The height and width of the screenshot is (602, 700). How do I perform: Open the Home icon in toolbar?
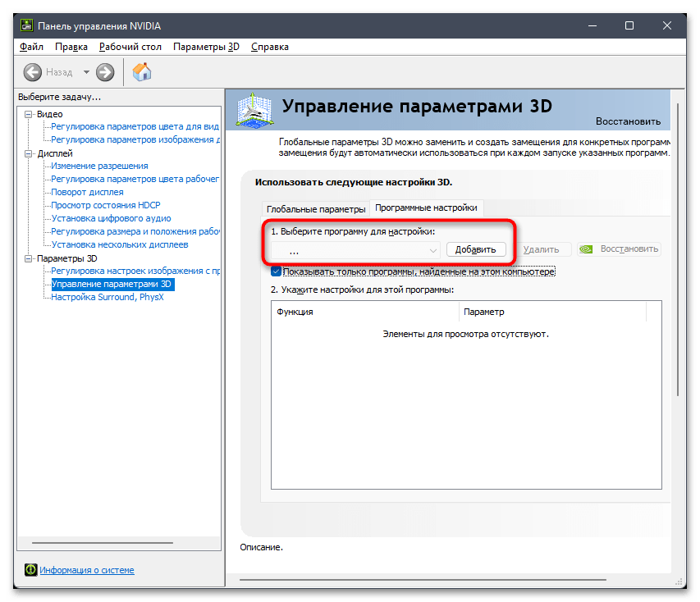tap(142, 72)
